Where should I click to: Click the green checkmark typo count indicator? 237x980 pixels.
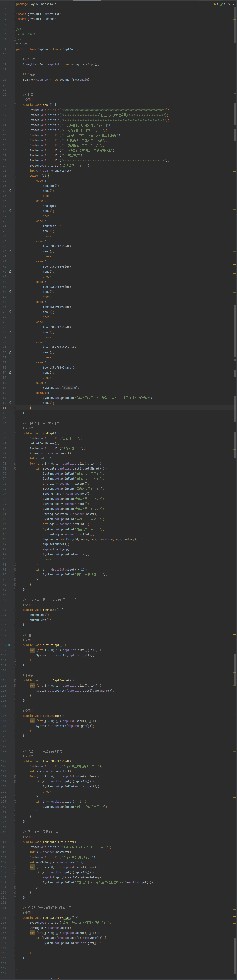[x=222, y=4]
